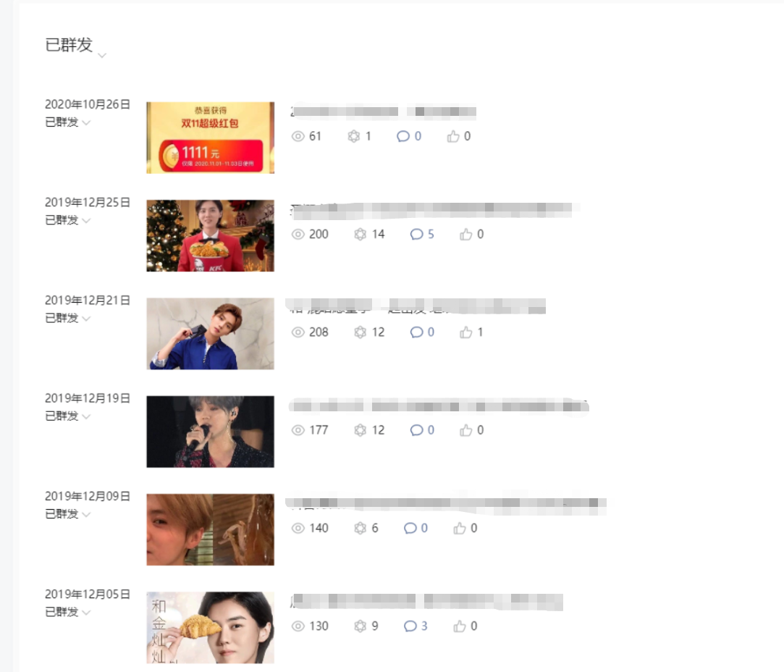Click thumbs-up icon on 2019年12月21日 post
784x672 pixels.
tap(466, 332)
